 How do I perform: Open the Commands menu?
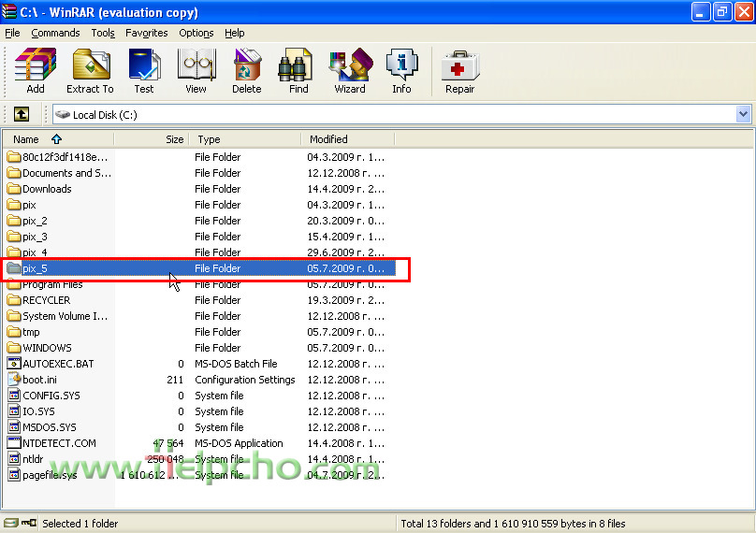tap(55, 33)
